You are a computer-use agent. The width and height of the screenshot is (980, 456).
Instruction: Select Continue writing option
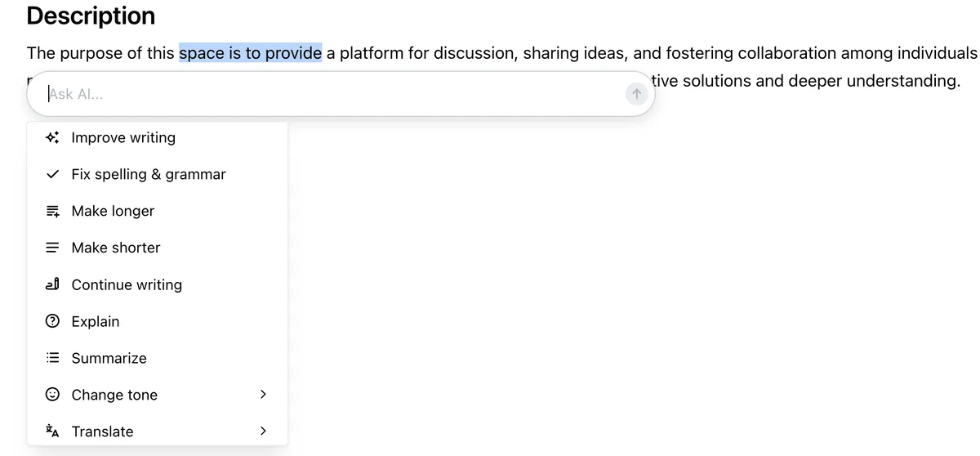coord(158,284)
